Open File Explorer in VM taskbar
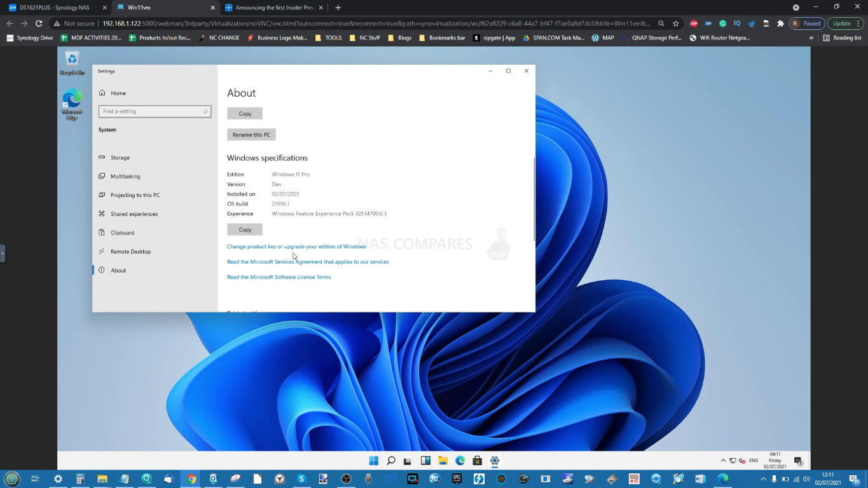 tap(443, 461)
